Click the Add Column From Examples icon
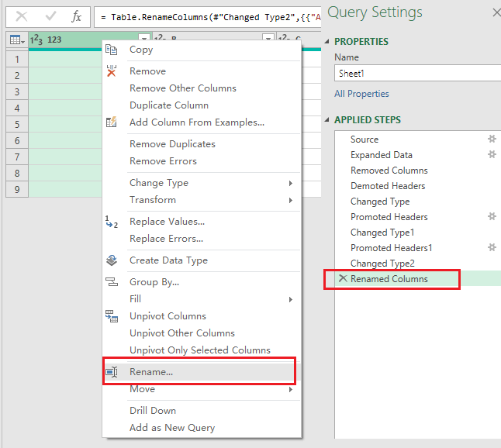 (111, 122)
